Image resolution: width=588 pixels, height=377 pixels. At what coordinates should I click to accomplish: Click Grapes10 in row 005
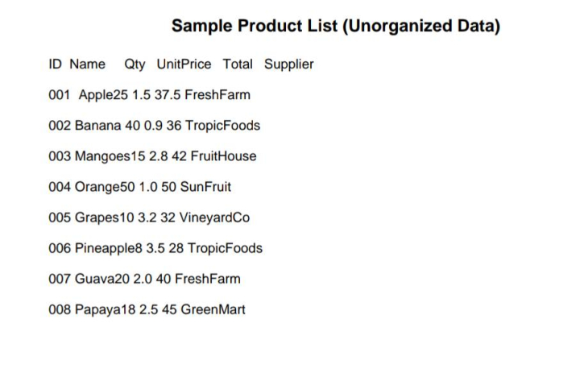point(101,217)
